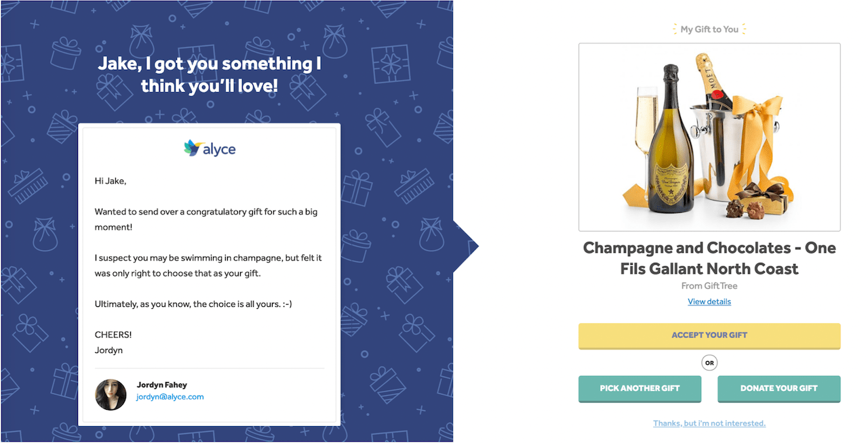Click the Alyce wordmark in the message card
868x443 pixels.
tap(220, 150)
